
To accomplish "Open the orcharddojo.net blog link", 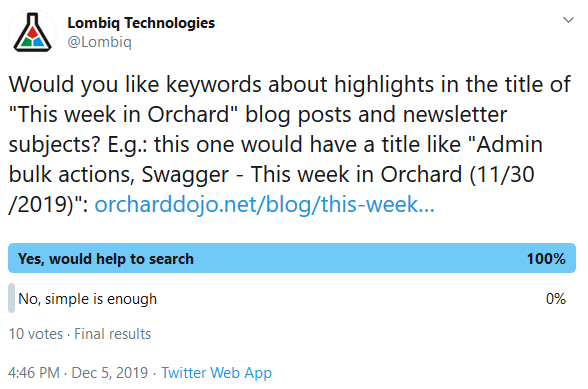I will (264, 204).
